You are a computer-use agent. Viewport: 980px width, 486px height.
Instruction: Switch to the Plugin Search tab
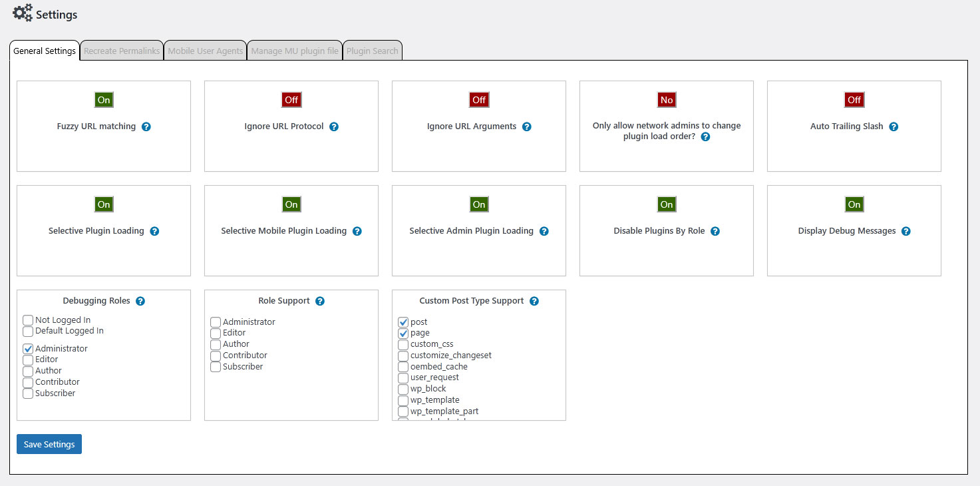point(372,49)
